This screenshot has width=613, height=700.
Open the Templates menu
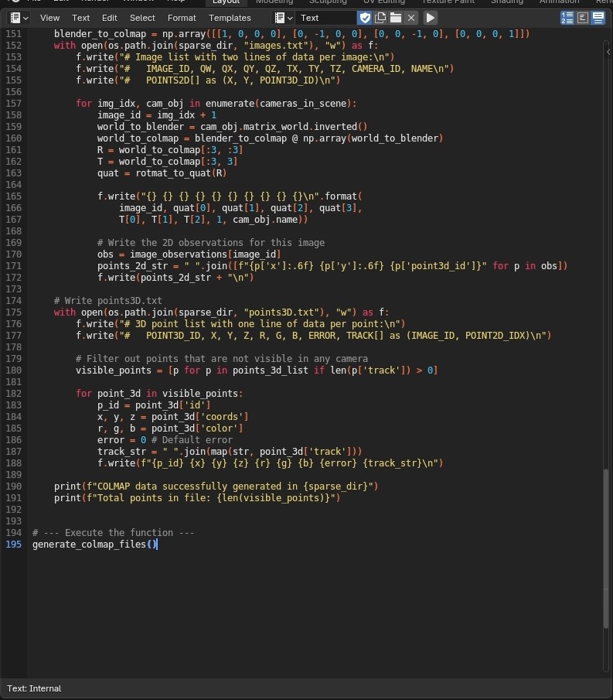coord(230,18)
